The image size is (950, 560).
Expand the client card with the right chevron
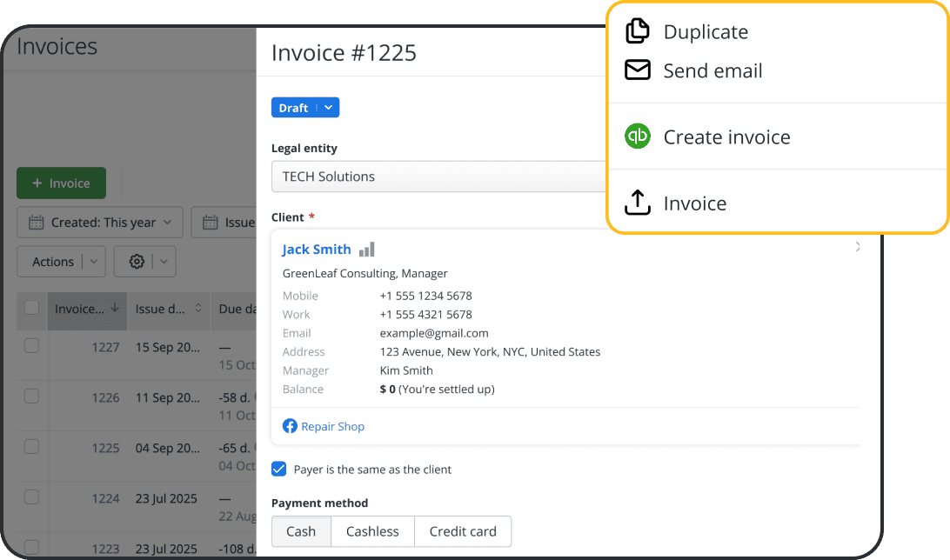coord(857,247)
